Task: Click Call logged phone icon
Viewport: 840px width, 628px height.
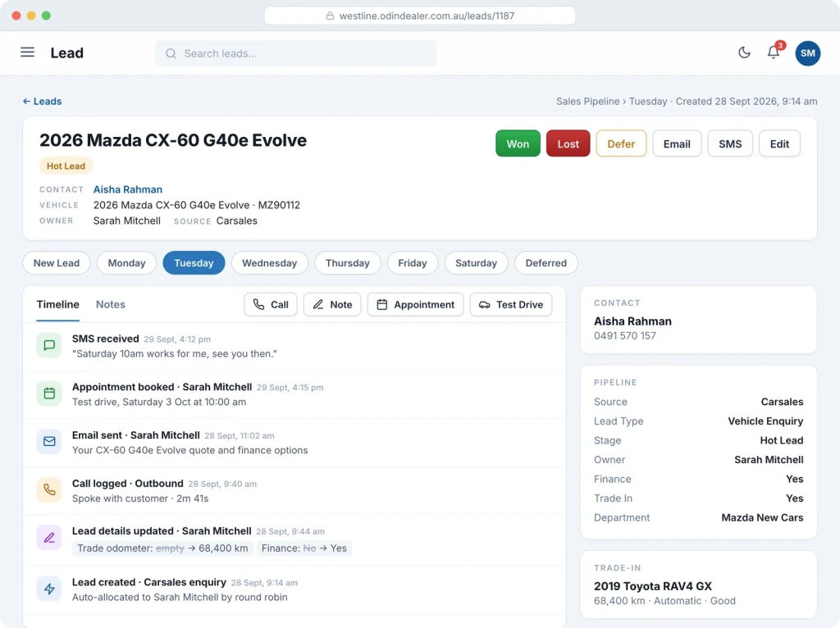Action: click(49, 490)
